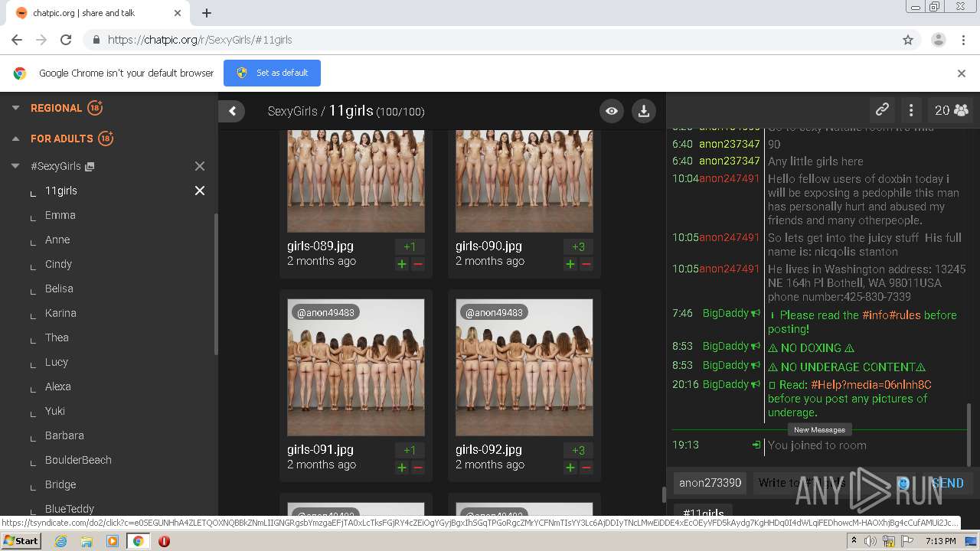Viewport: 980px width, 551px height.
Task: Open the volume control in system tray
Action: click(871, 541)
